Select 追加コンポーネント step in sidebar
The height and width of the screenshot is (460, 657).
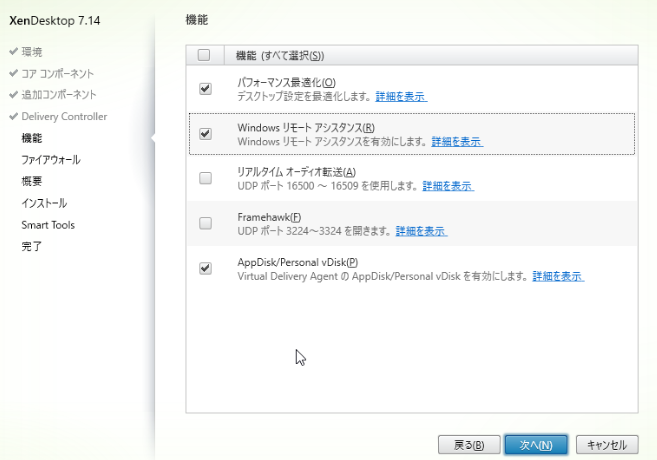(x=59, y=95)
